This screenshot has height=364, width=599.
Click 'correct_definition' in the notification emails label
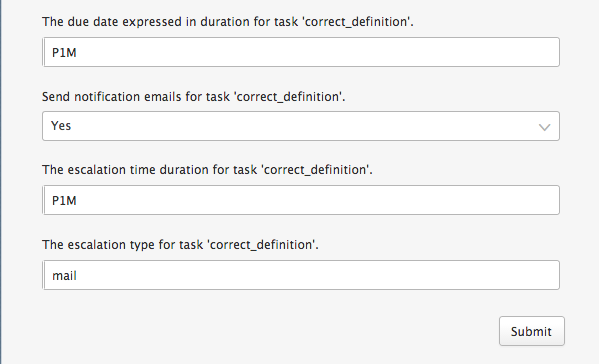click(288, 97)
